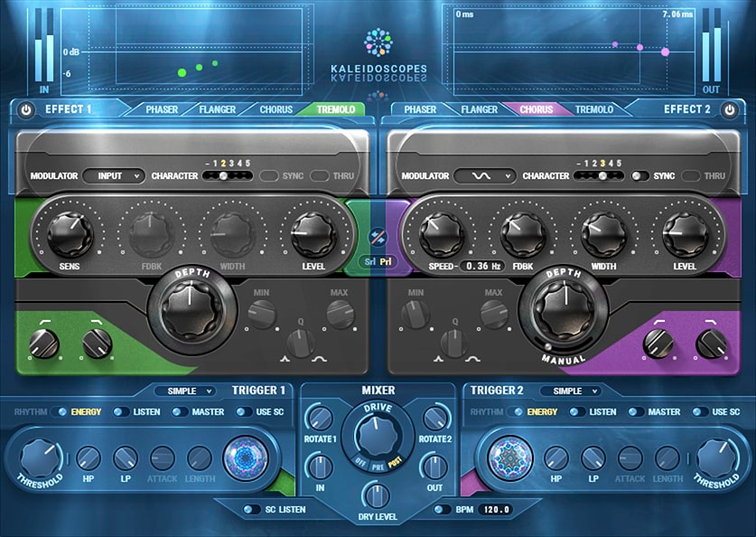
Task: Click the swap effects arrows icon
Action: 378,237
